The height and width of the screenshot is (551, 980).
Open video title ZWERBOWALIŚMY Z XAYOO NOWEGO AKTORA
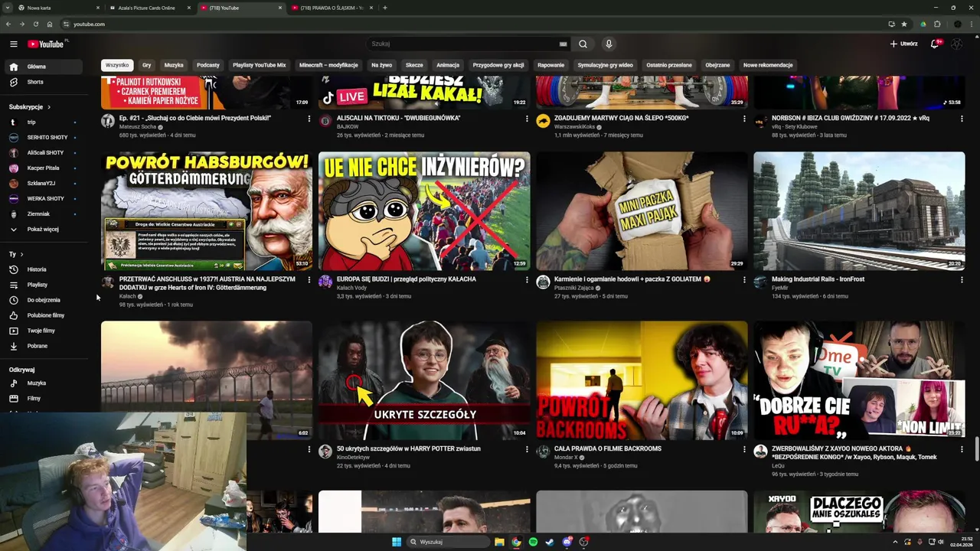pyautogui.click(x=854, y=452)
